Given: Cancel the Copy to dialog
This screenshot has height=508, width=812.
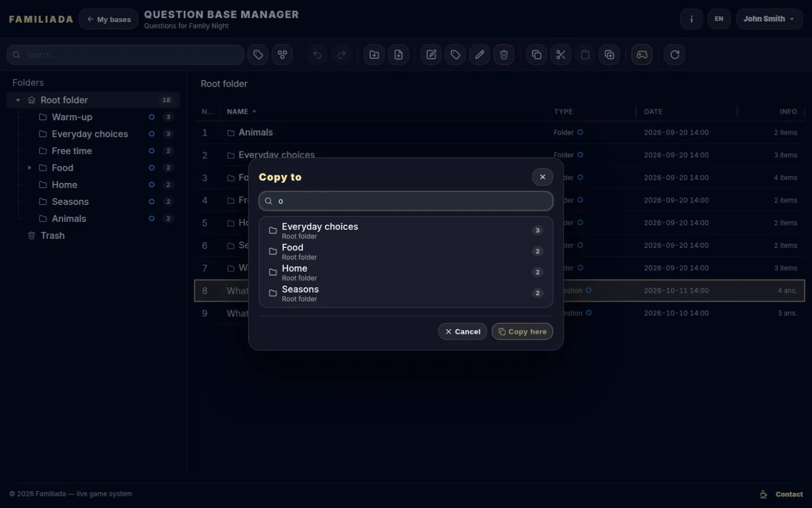Looking at the screenshot, I should click(462, 332).
